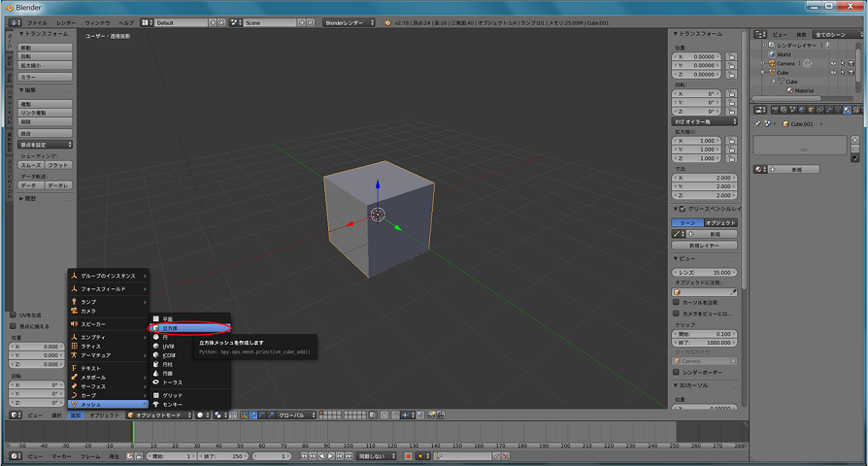Image resolution: width=868 pixels, height=466 pixels.
Task: Select Camera in the outliner tree
Action: (785, 63)
